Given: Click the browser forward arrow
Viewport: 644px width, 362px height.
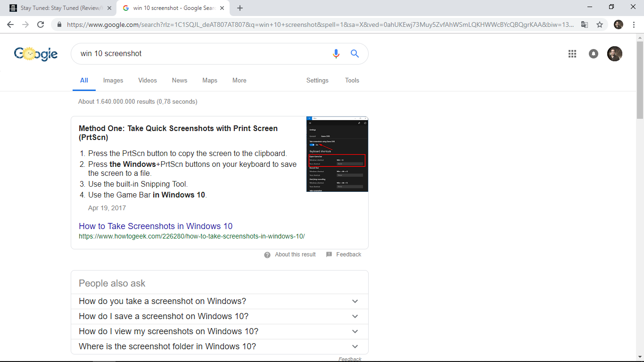Looking at the screenshot, I should click(x=25, y=25).
